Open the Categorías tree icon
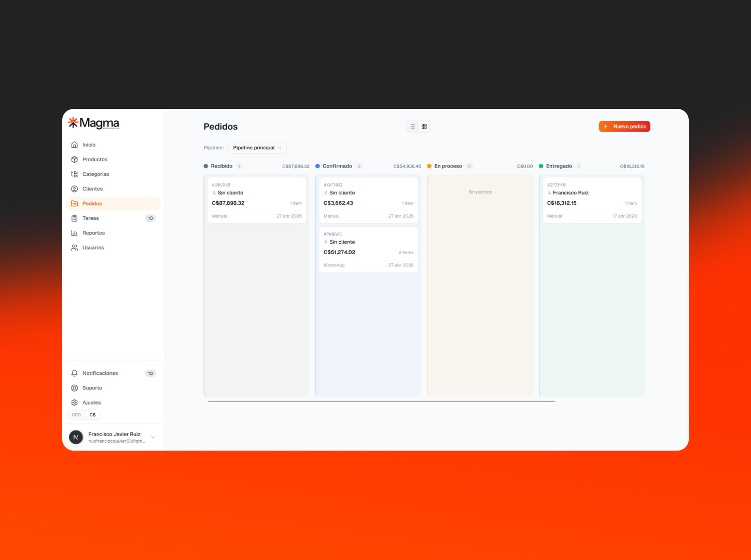This screenshot has width=751, height=560. 74,174
